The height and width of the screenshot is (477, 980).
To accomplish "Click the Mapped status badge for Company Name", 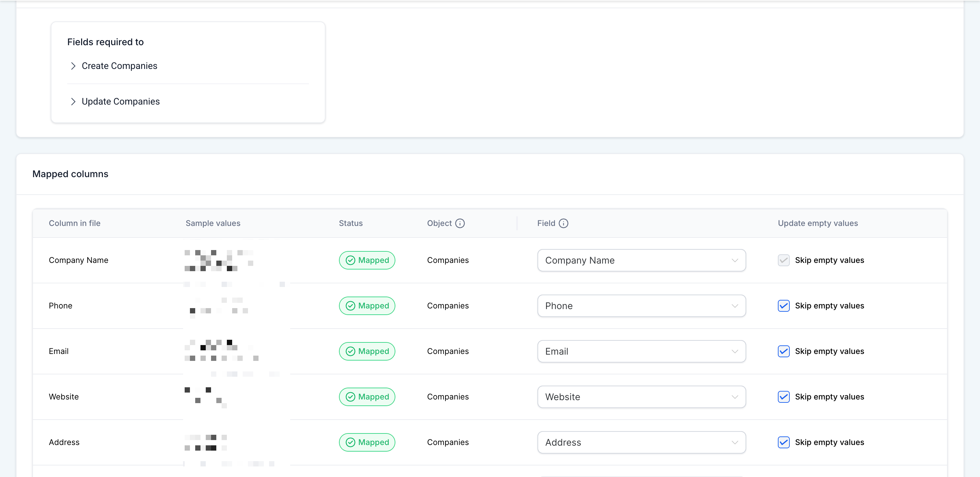I will (367, 260).
